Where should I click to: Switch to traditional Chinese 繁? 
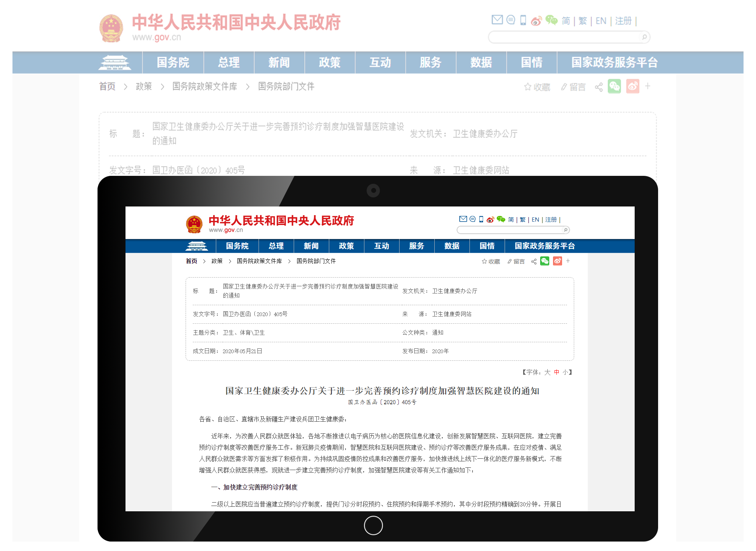522,219
